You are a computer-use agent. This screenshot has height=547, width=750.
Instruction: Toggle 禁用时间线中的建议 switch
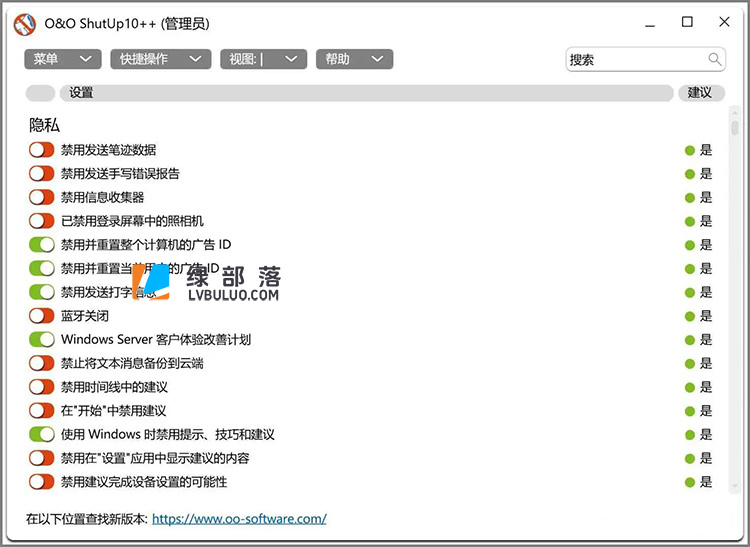(42, 387)
